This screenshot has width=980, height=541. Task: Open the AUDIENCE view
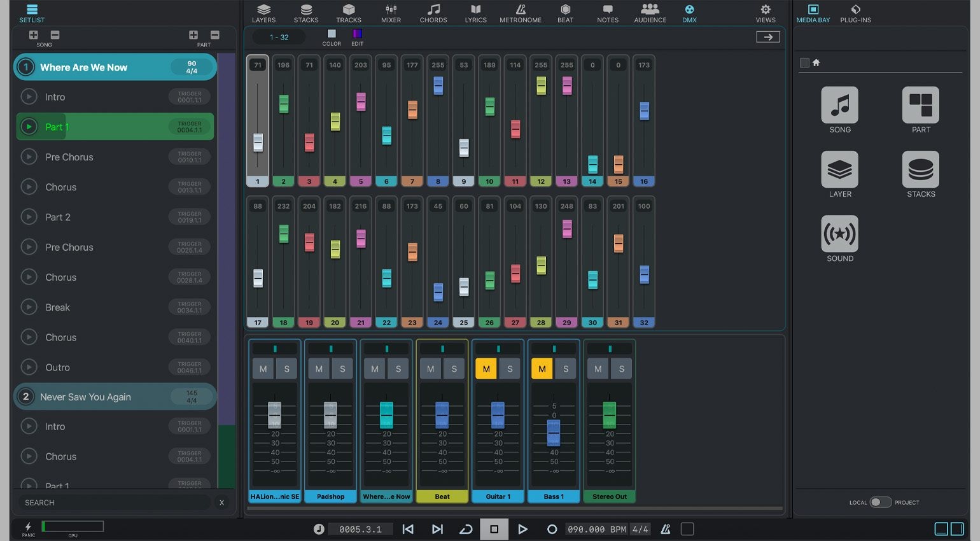tap(650, 13)
